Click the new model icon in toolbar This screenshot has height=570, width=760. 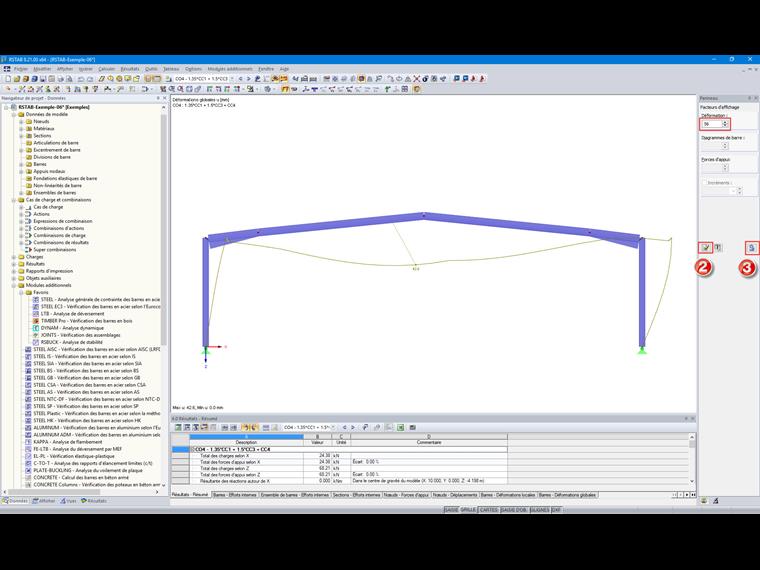8,79
